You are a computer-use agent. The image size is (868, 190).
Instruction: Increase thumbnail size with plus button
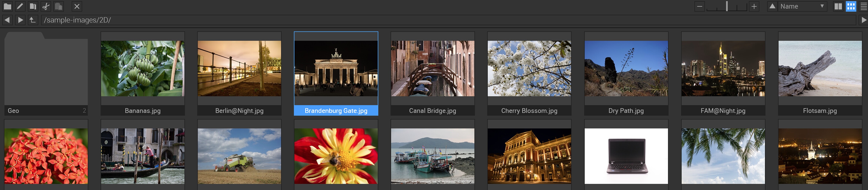click(x=754, y=6)
